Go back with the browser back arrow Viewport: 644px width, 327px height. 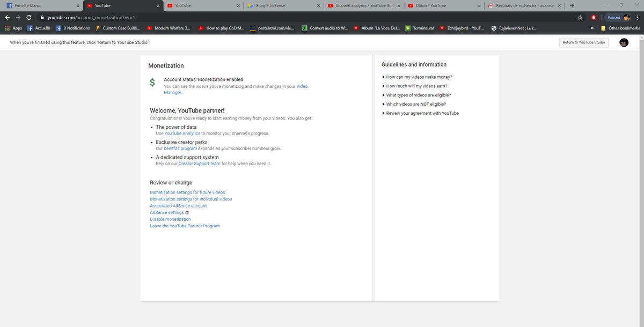8,17
